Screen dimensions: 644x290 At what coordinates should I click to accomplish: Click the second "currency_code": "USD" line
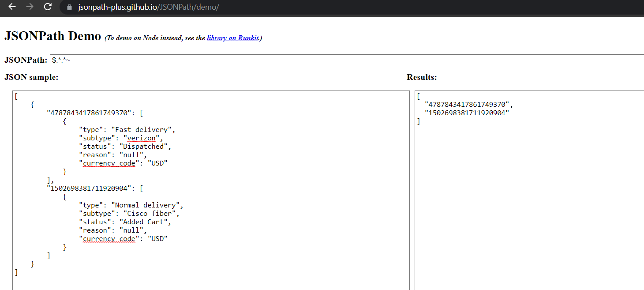click(124, 239)
